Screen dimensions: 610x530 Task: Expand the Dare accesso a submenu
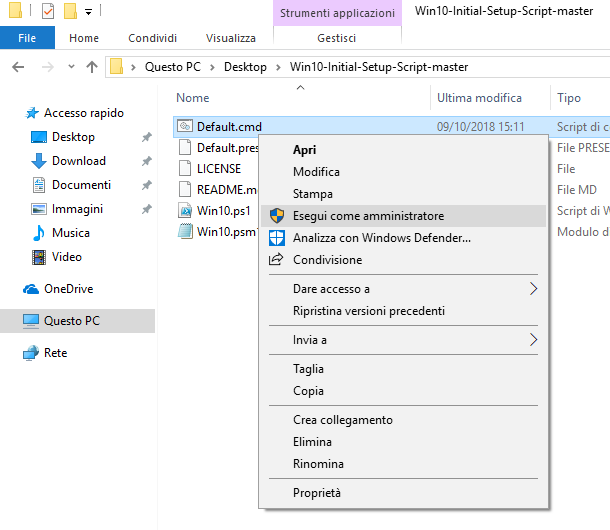click(403, 289)
